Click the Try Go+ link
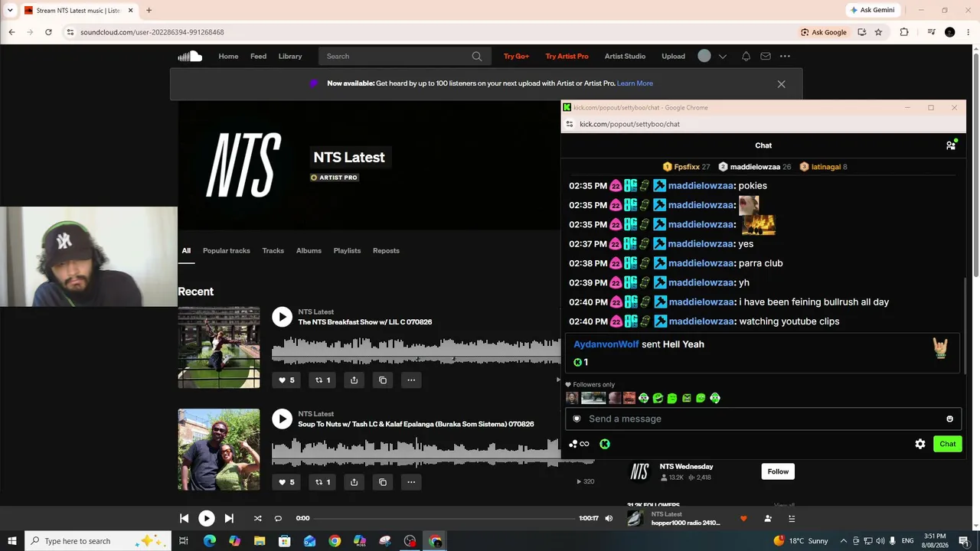980x551 pixels. 516,56
